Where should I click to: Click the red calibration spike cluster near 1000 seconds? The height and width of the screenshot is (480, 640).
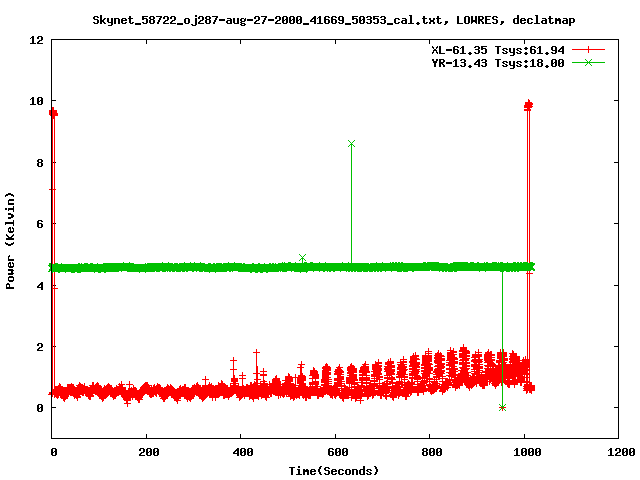tap(528, 105)
